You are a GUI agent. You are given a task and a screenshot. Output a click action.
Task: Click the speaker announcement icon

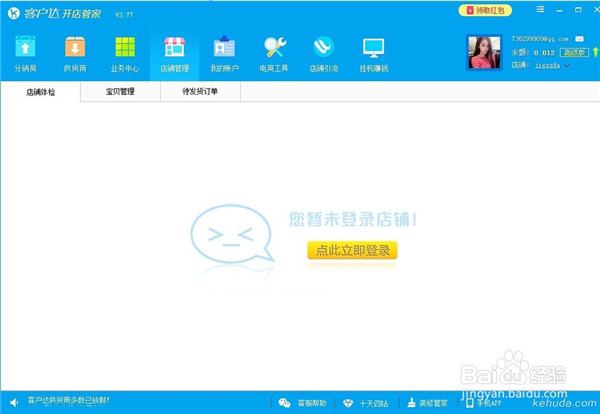coord(14,402)
